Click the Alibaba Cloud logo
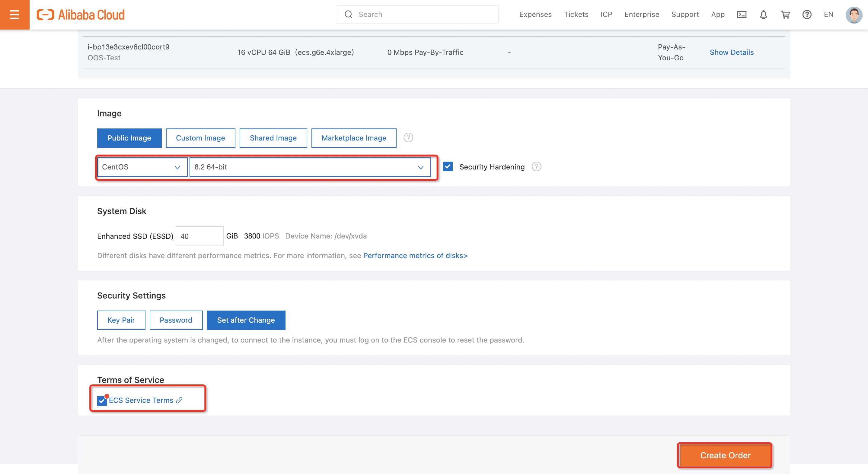Image resolution: width=868 pixels, height=474 pixels. [81, 14]
